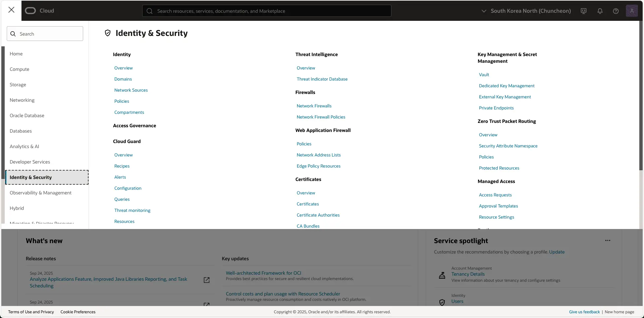This screenshot has width=644, height=318.
Task: Open Resources under Cloud Guard
Action: pyautogui.click(x=124, y=221)
